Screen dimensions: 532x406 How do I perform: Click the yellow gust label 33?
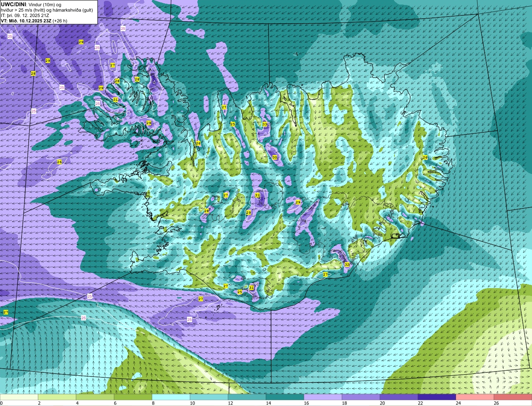(x=265, y=125)
